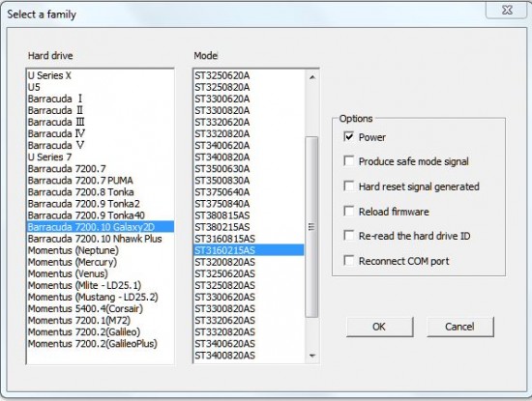The height and width of the screenshot is (401, 532).
Task: Close the Select a family dialog
Action: click(507, 11)
